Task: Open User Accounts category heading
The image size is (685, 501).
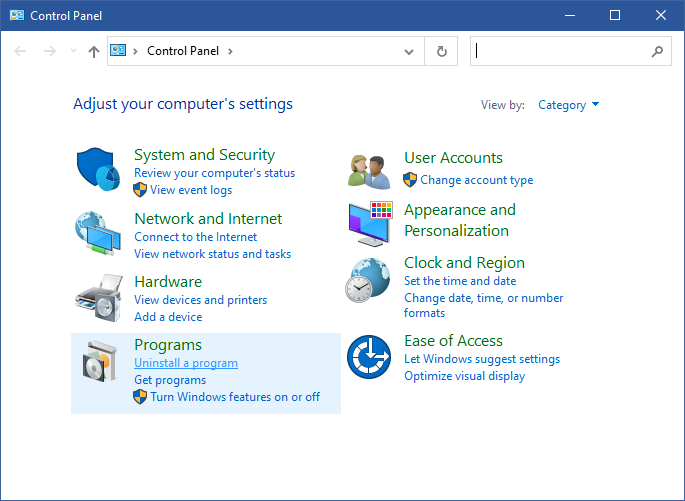Action: (x=453, y=158)
